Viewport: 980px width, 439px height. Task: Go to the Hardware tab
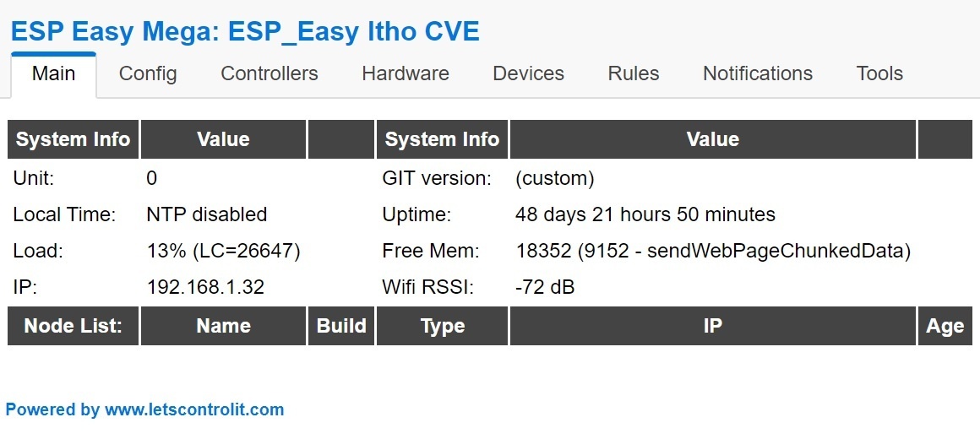(x=405, y=74)
